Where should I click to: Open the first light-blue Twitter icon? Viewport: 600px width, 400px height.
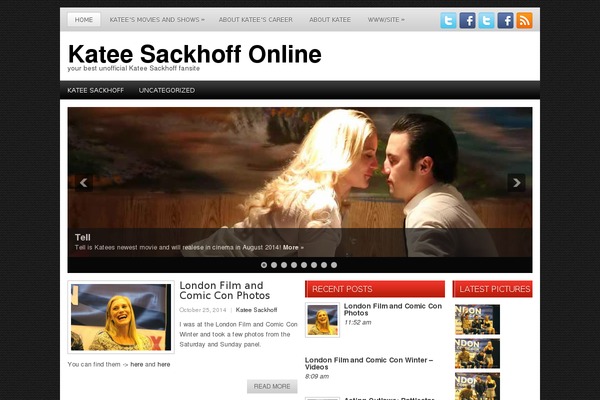(448, 20)
